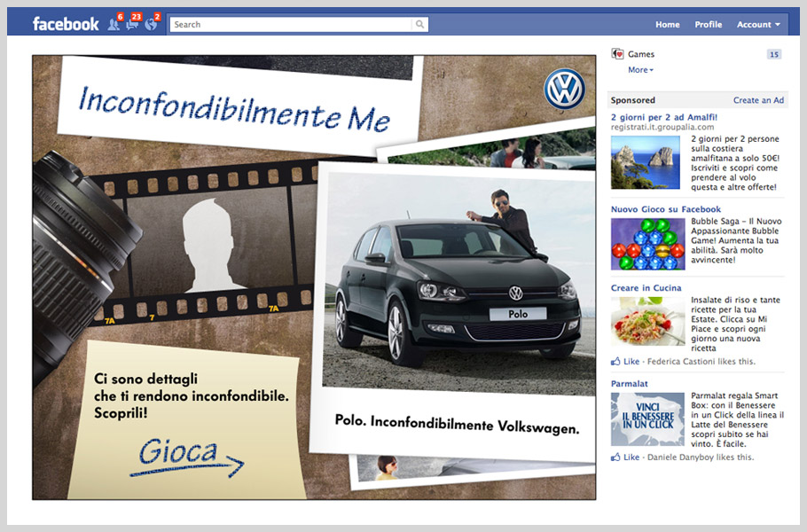The width and height of the screenshot is (807, 532).
Task: Click the Parmalat 'Vinci il benessere' thumbnail
Action: [x=648, y=419]
